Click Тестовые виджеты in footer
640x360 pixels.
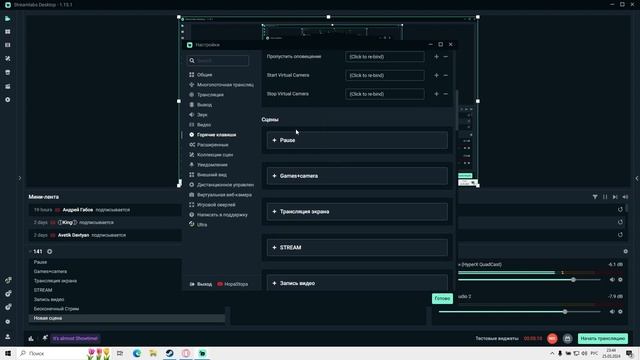coord(496,338)
